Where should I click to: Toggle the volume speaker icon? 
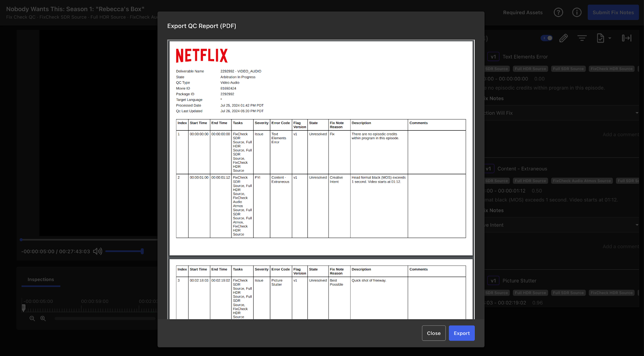pos(97,251)
